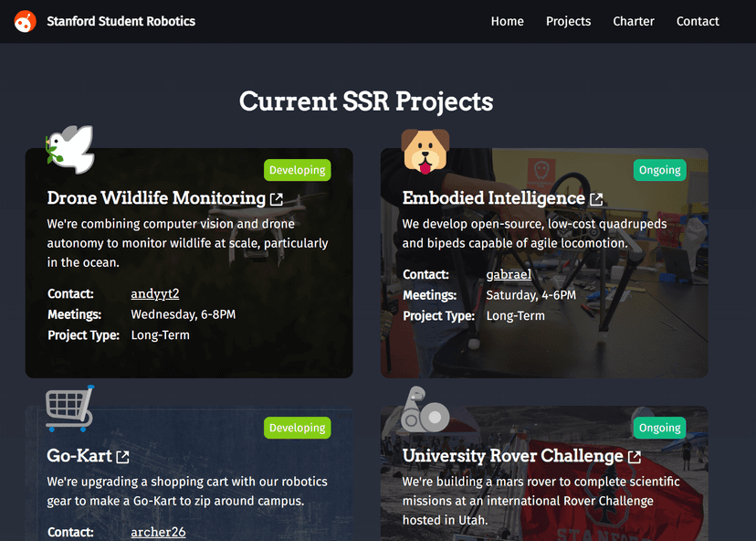Click the Embodied Intelligence description text
The image size is (756, 541).
point(535,234)
